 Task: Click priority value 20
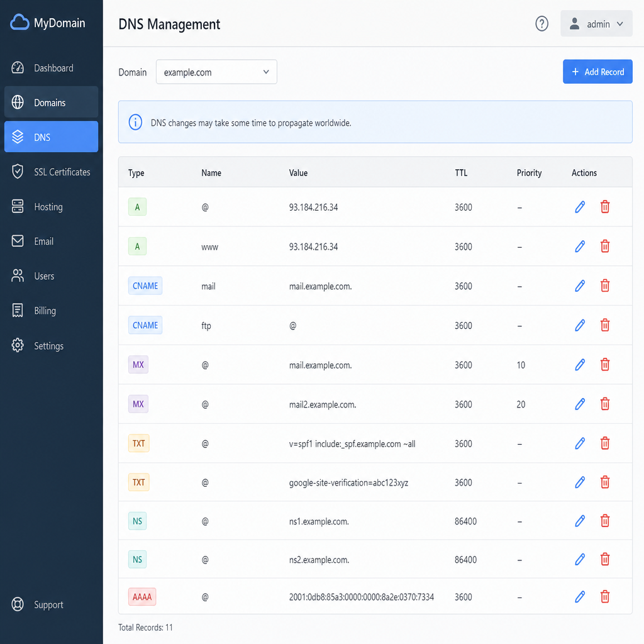click(x=521, y=404)
